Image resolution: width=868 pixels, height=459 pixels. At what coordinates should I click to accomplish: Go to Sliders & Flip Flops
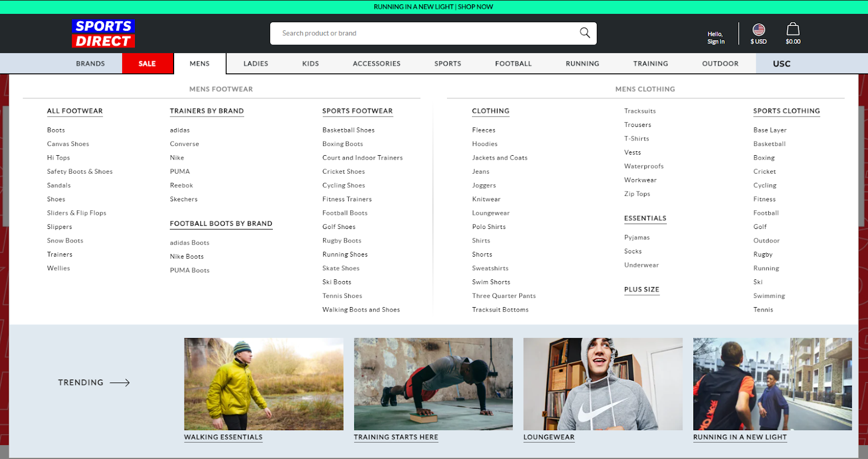coord(76,213)
